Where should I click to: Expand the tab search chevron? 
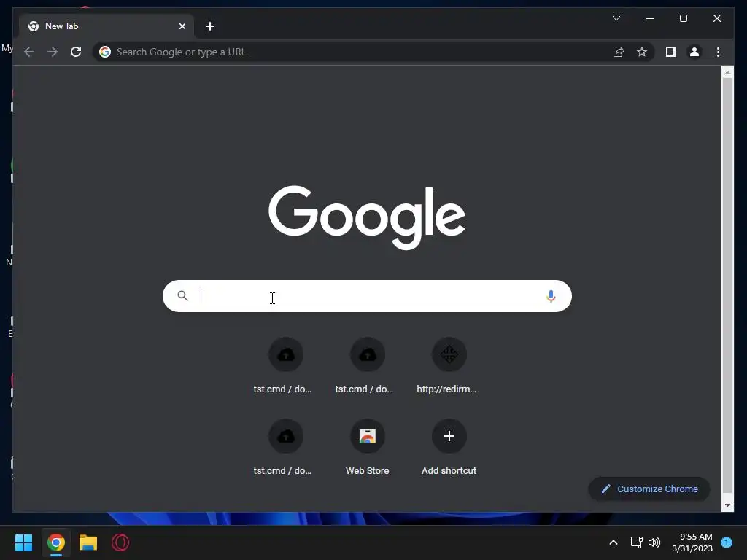coord(616,18)
